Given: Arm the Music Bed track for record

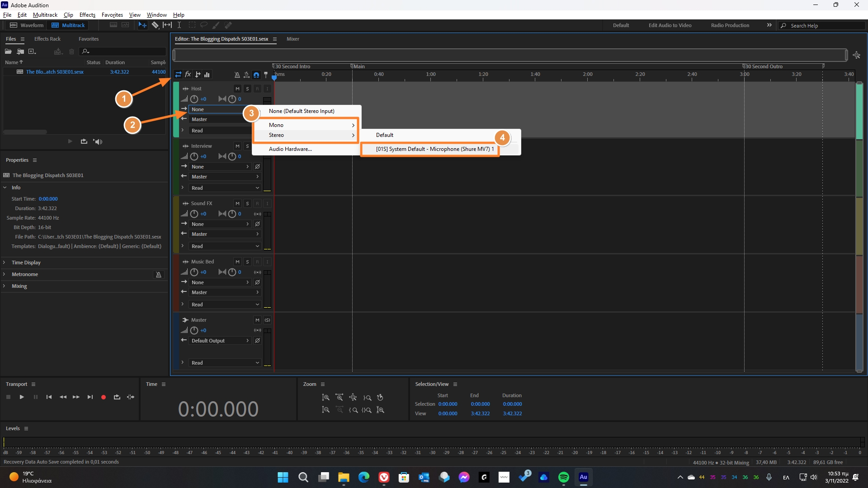Looking at the screenshot, I should click(x=257, y=262).
